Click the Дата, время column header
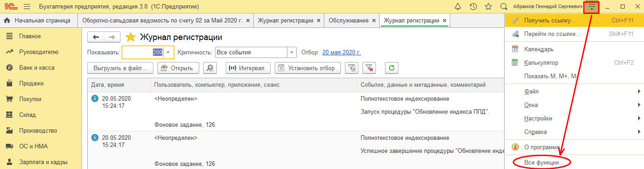 (x=119, y=84)
